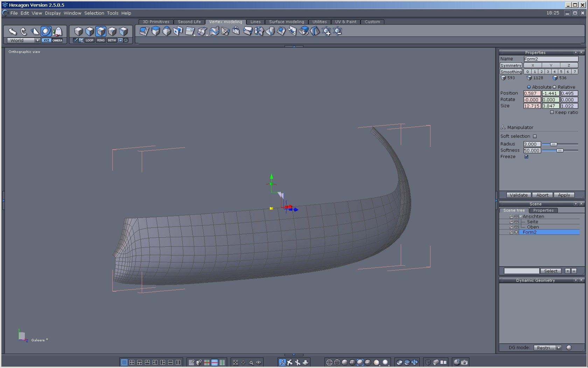
Task: Collapse the Ansichten tree node
Action: [x=521, y=217]
